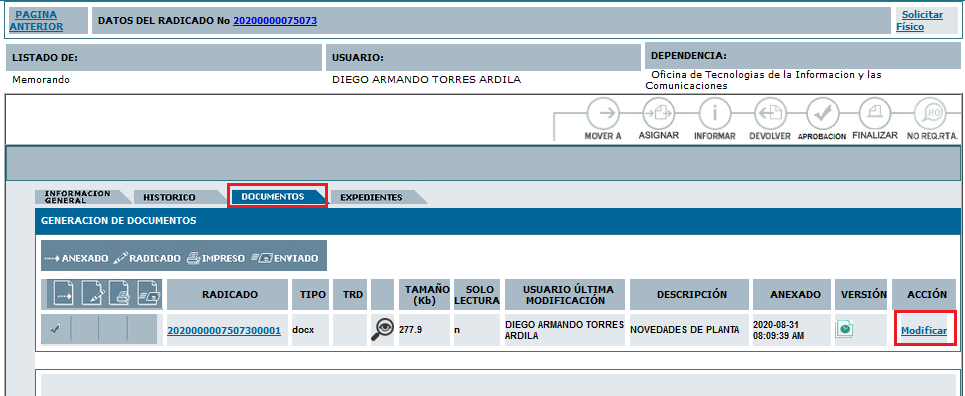Click the Oficina de Tecnologias dependencia text

763,80
